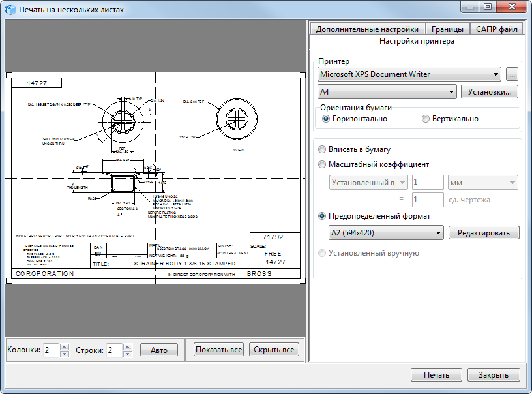Increase the Колонки spinner value
This screenshot has height=394, width=532.
point(64,346)
